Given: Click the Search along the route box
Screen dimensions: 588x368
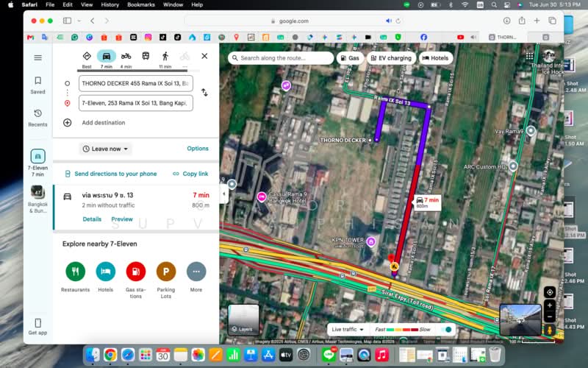Looking at the screenshot, I should click(281, 58).
